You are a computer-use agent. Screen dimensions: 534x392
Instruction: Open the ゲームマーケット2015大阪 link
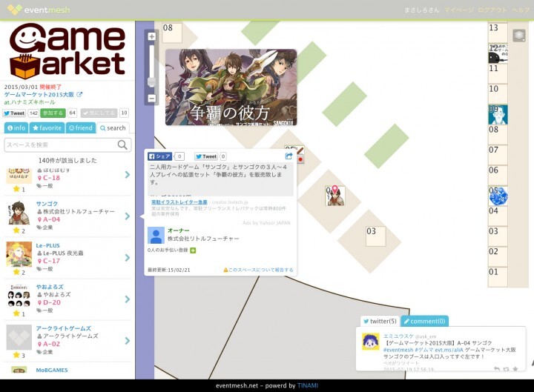click(39, 95)
